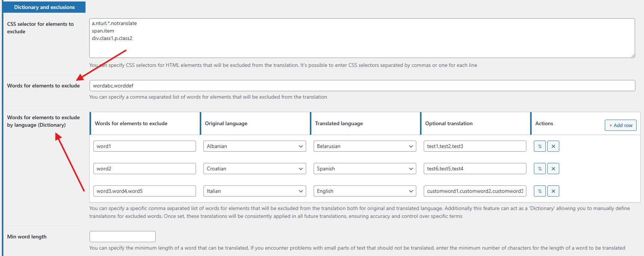Click the reorder icon for the word3,word4,word5 row

(540, 191)
